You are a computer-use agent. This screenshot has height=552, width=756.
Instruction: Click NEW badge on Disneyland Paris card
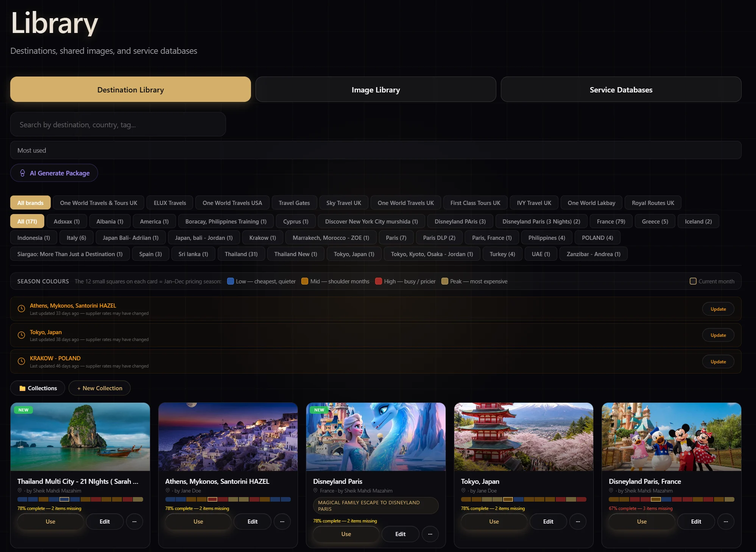tap(319, 410)
